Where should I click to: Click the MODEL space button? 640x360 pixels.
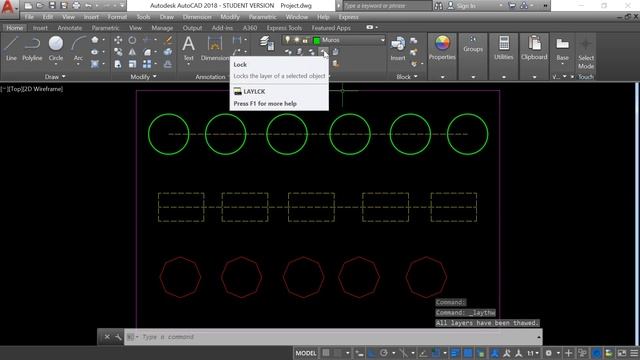pyautogui.click(x=306, y=353)
